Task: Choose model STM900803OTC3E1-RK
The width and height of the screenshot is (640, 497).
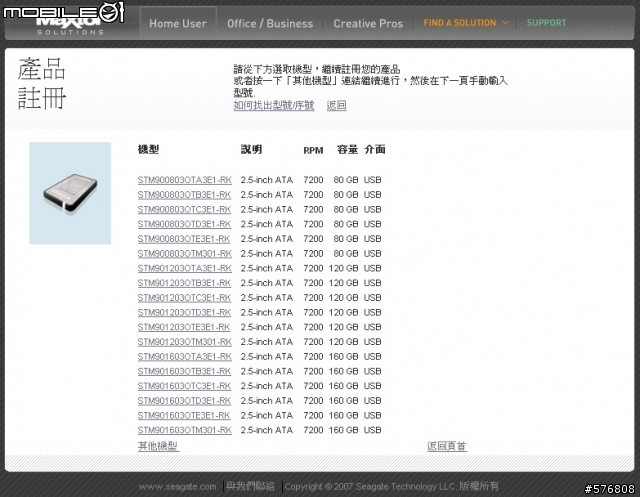Action: click(x=184, y=209)
